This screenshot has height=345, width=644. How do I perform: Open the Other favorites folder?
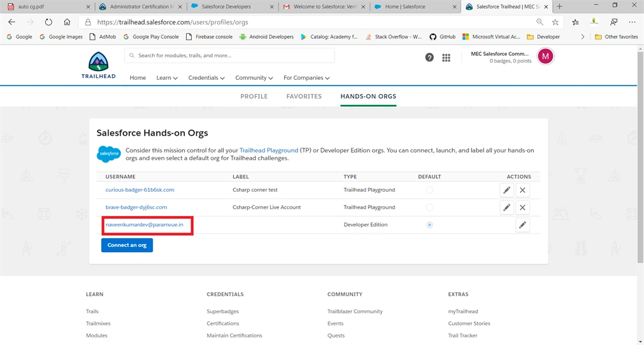point(616,36)
